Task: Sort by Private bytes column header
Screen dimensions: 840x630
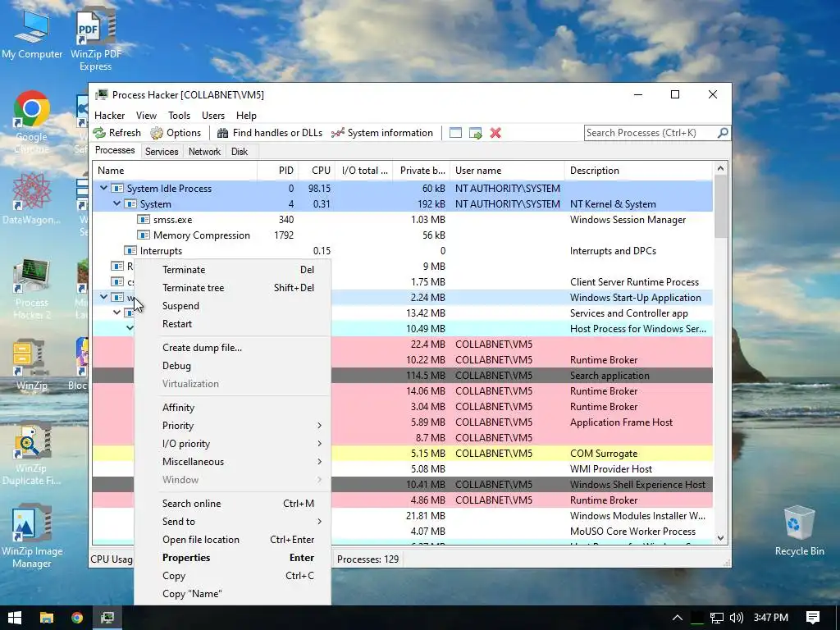Action: click(421, 171)
